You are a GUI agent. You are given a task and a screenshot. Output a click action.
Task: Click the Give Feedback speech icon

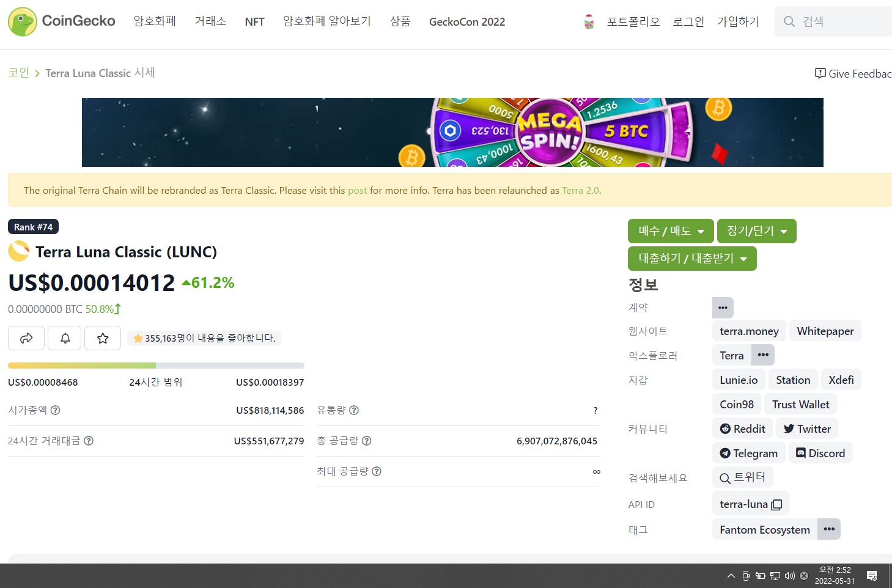tap(820, 73)
